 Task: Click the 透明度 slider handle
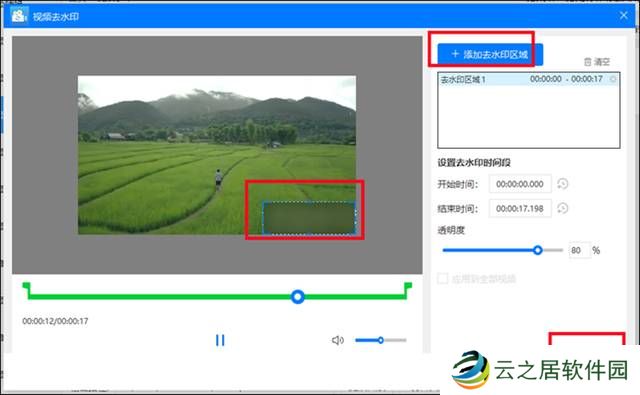(538, 250)
